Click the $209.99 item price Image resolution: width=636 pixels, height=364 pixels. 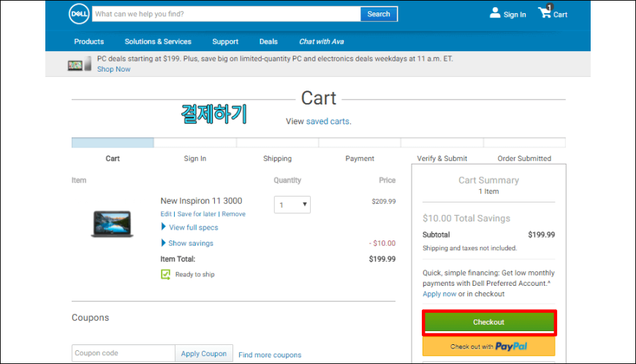(x=384, y=202)
